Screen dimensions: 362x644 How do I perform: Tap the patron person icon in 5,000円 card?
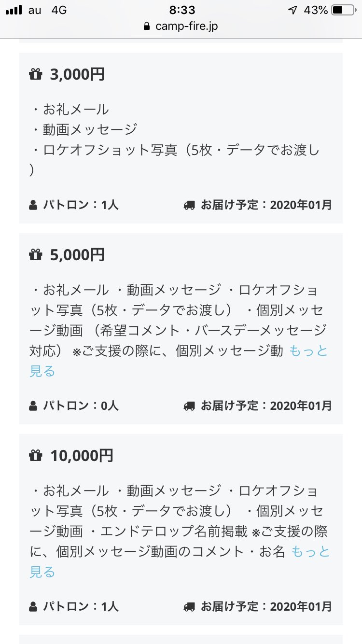pos(33,406)
